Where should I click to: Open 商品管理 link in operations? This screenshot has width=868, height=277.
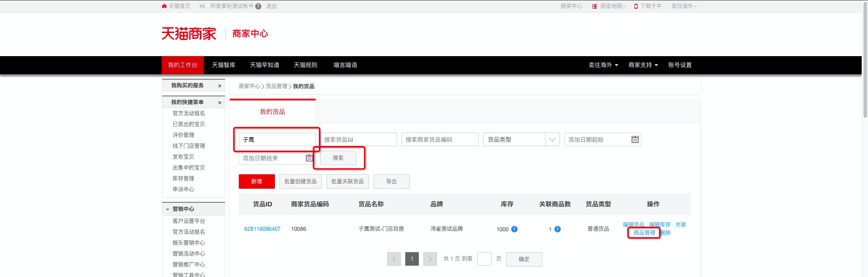(x=644, y=233)
